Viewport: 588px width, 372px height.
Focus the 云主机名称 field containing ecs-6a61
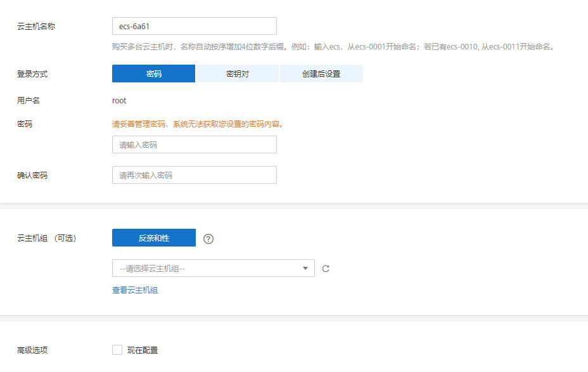point(194,27)
